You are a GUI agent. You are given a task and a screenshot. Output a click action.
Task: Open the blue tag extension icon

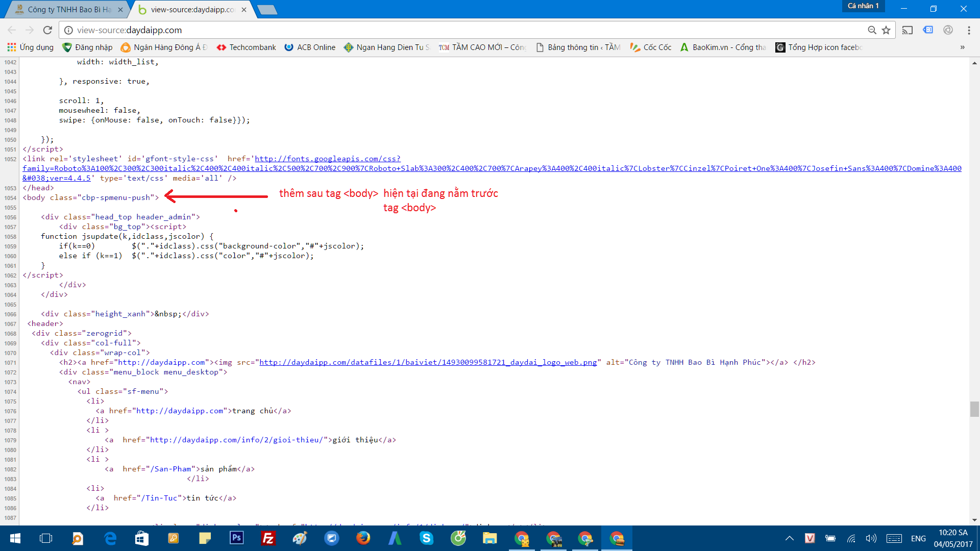[x=928, y=30]
